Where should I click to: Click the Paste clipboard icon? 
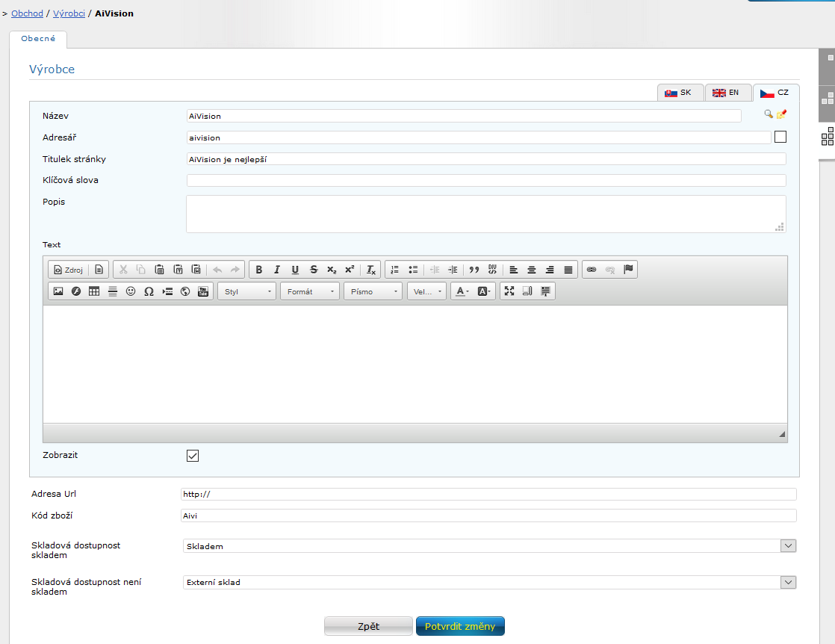click(x=159, y=270)
